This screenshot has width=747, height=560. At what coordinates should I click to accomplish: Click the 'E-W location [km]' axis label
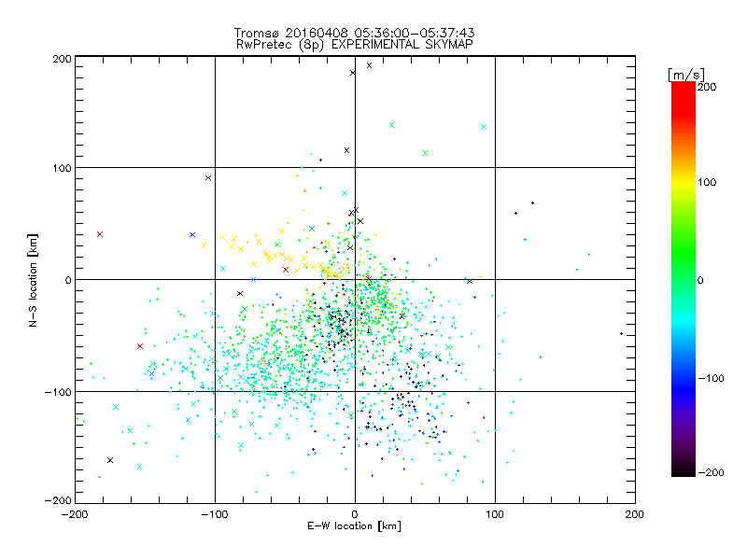click(x=354, y=525)
